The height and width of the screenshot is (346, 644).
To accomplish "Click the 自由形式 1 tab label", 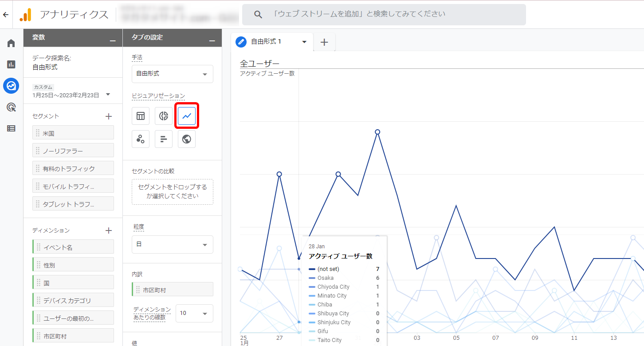I will click(266, 41).
